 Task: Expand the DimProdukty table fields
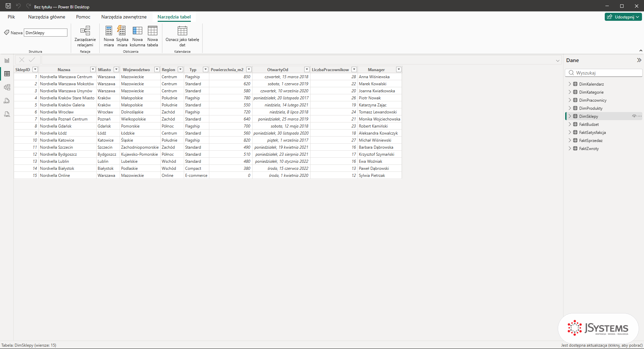point(570,108)
